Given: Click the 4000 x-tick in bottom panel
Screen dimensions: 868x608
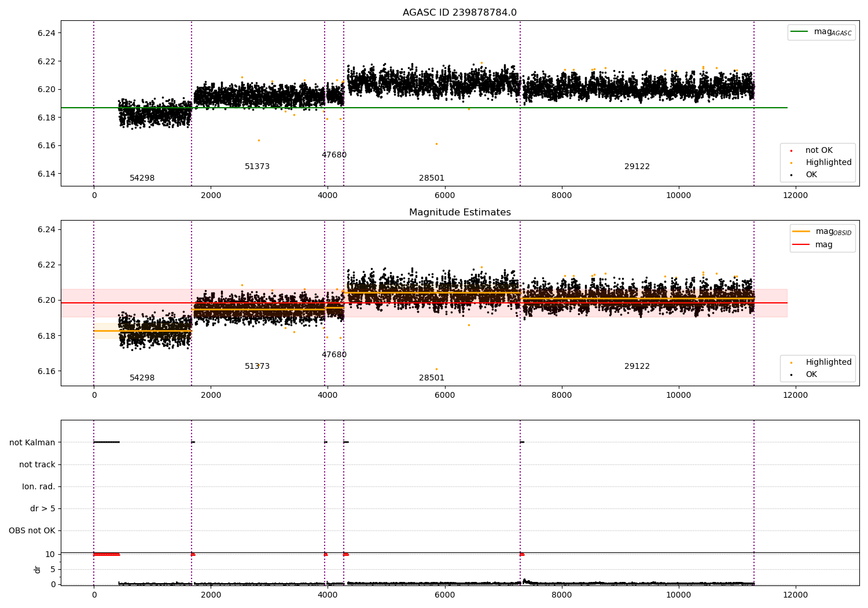Looking at the screenshot, I should tap(328, 595).
